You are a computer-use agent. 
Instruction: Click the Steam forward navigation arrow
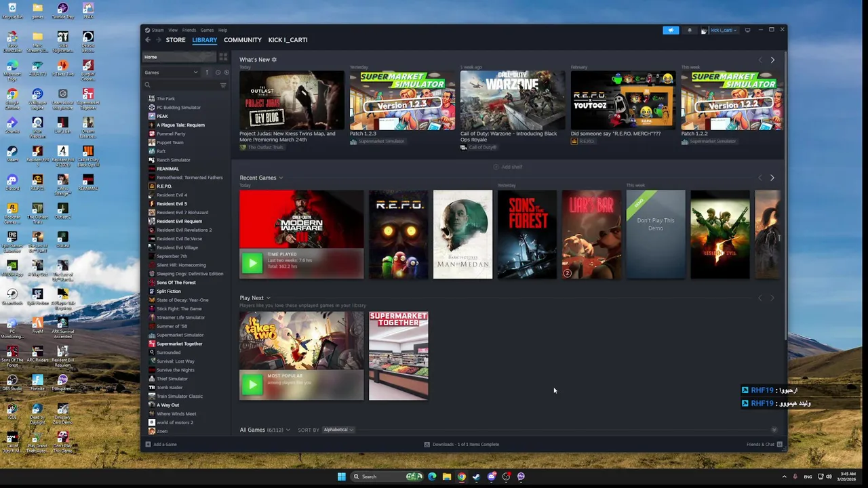coord(159,40)
